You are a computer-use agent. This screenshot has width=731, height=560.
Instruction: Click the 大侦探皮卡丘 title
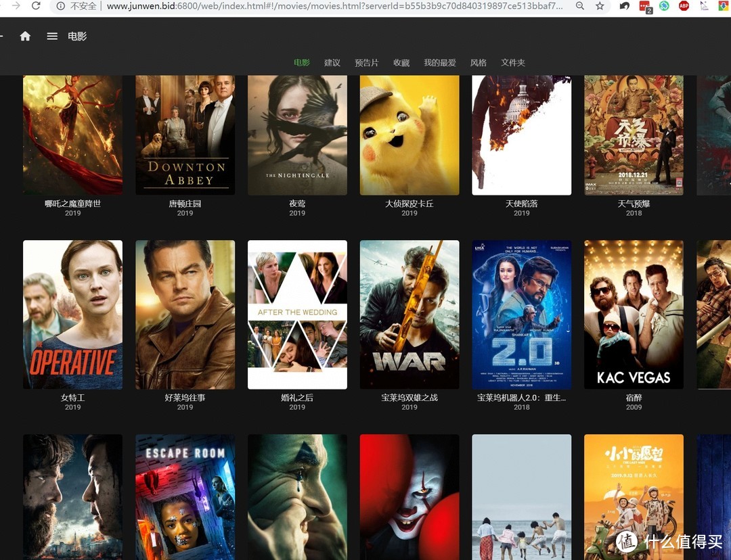[409, 204]
